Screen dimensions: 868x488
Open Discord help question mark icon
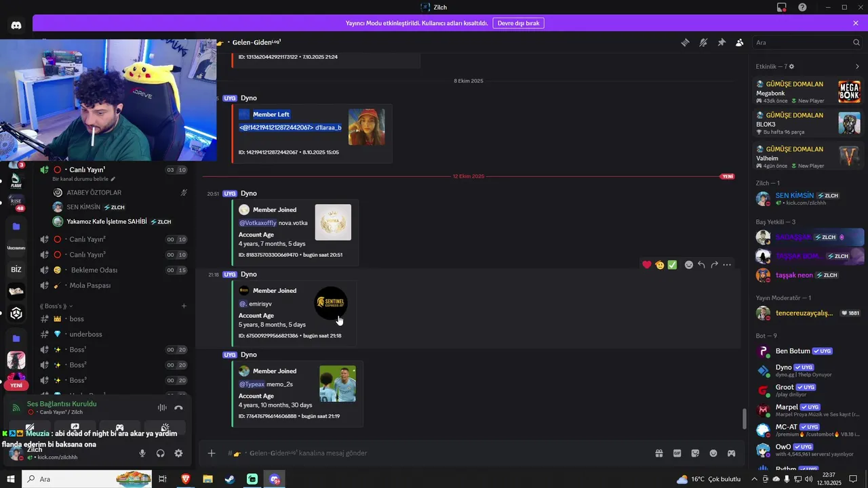coord(802,7)
